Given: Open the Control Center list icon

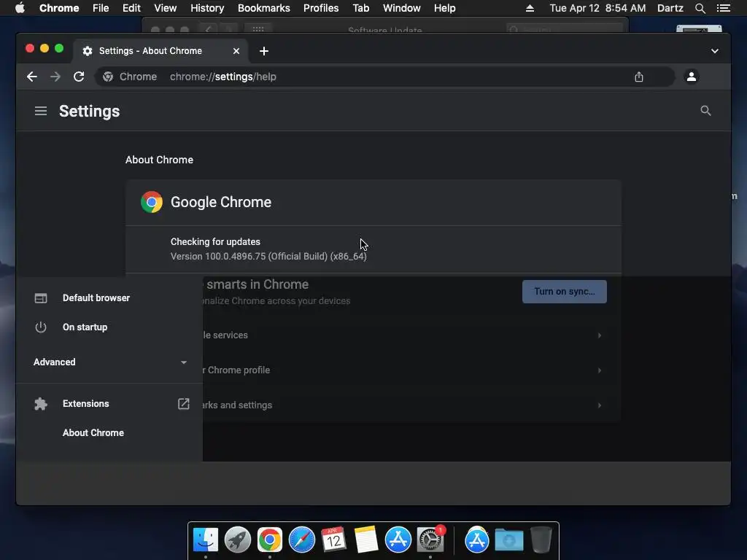Looking at the screenshot, I should (724, 8).
